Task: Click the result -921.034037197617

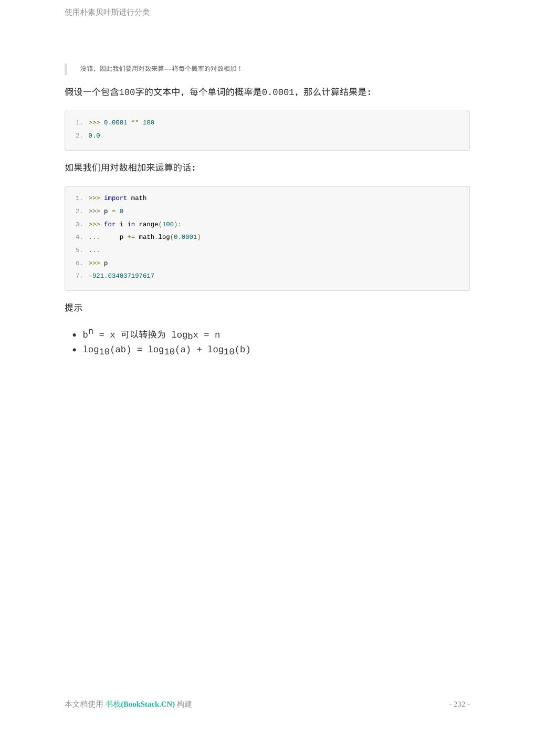Action: coord(122,276)
